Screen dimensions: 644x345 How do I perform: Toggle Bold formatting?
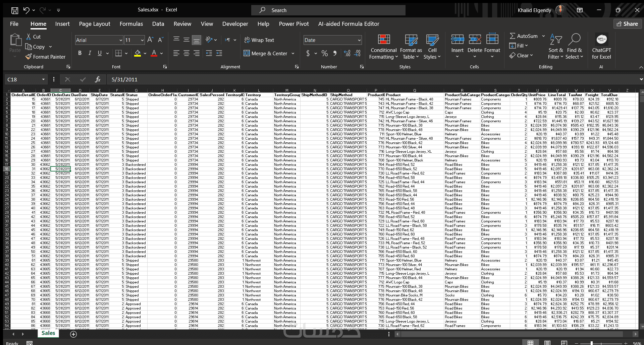click(x=80, y=53)
